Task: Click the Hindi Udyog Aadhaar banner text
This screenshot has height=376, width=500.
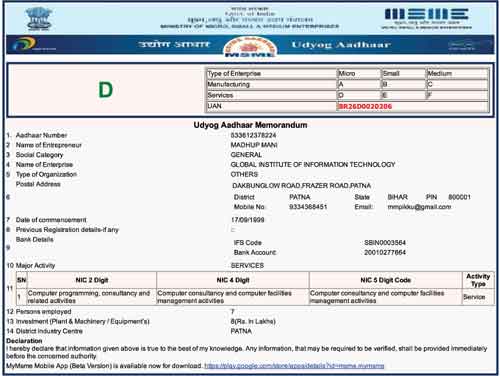Action: point(174,44)
